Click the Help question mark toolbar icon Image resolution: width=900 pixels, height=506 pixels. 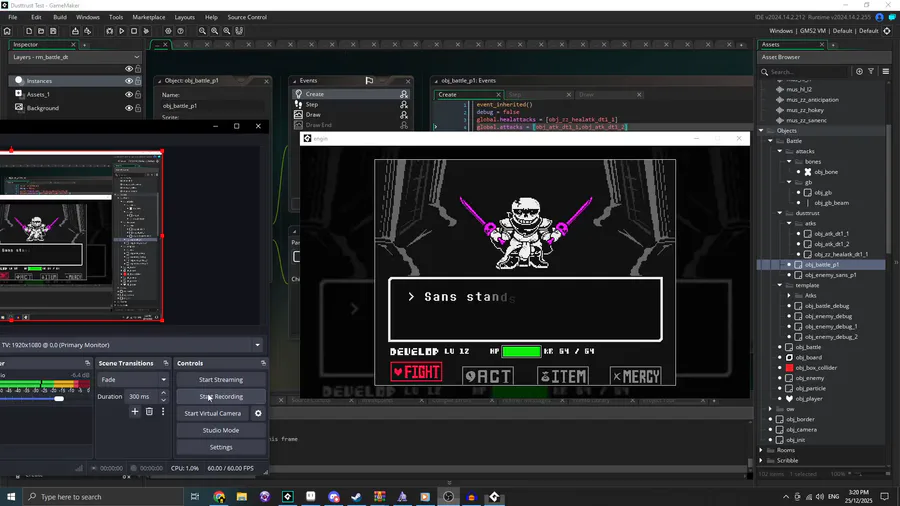coord(180,31)
